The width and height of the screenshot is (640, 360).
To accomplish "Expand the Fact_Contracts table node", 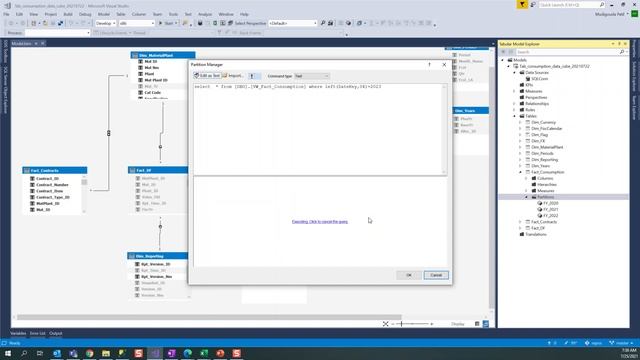I will pyautogui.click(x=520, y=222).
